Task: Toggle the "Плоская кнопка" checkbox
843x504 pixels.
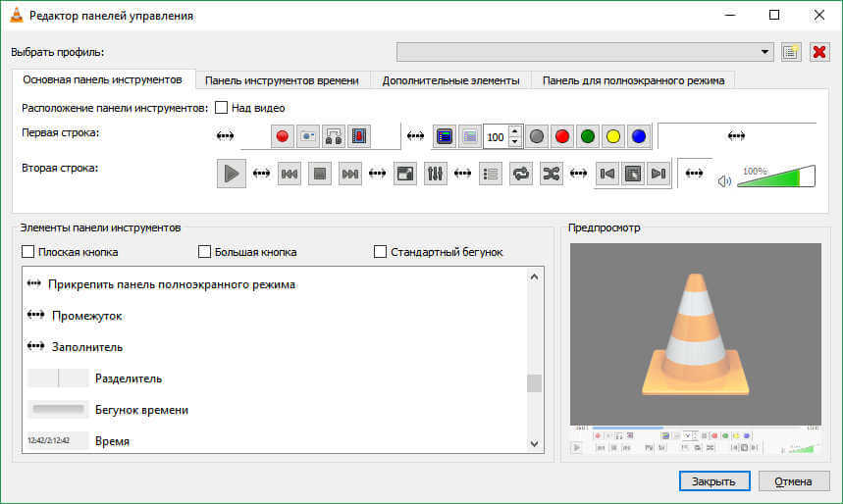Action: point(28,252)
